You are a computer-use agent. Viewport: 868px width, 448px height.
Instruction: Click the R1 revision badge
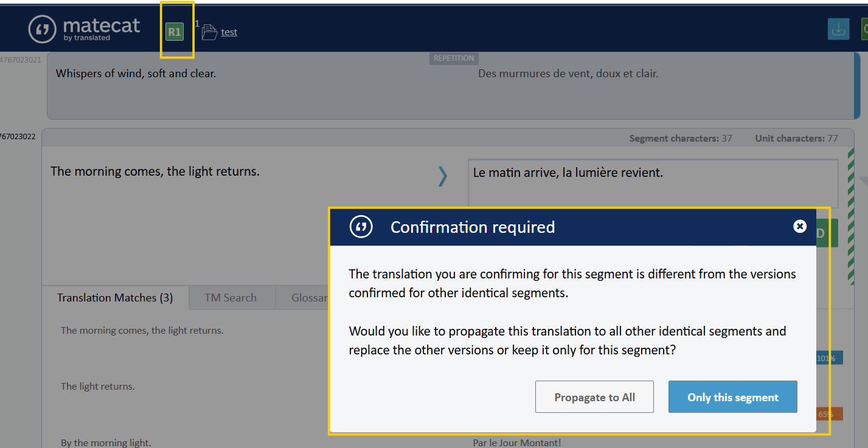(175, 32)
